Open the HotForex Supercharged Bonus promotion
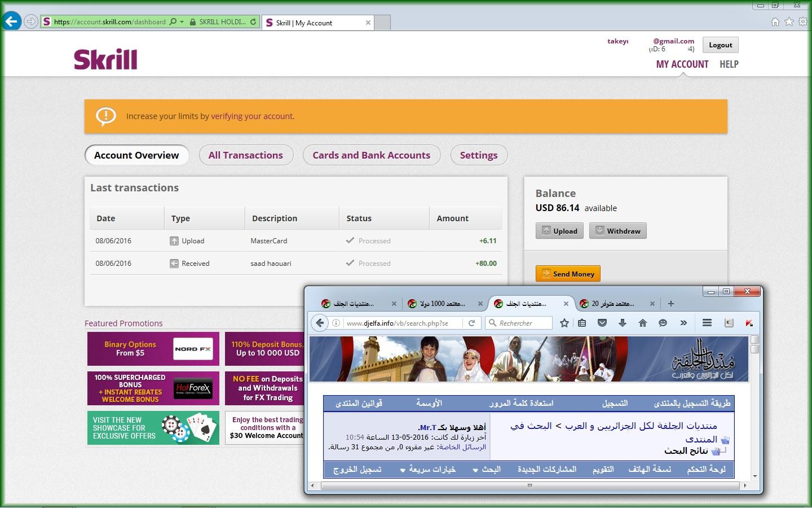The width and height of the screenshot is (812, 508). [153, 388]
